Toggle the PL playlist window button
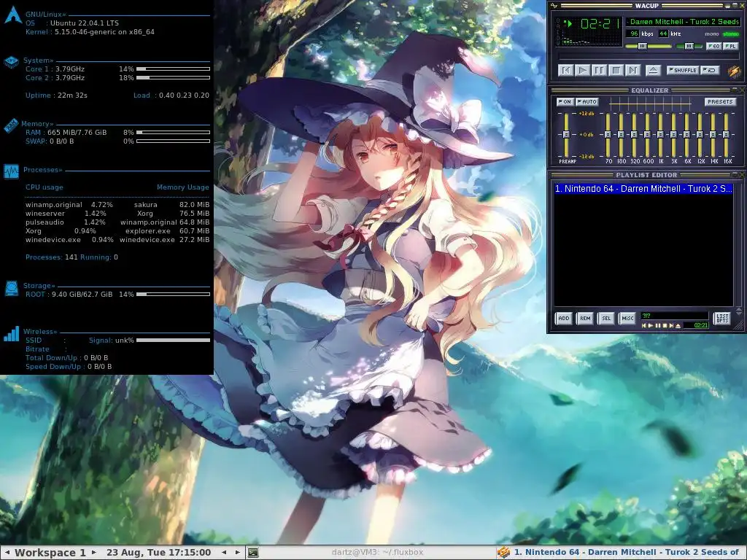747x560 pixels. (x=730, y=46)
